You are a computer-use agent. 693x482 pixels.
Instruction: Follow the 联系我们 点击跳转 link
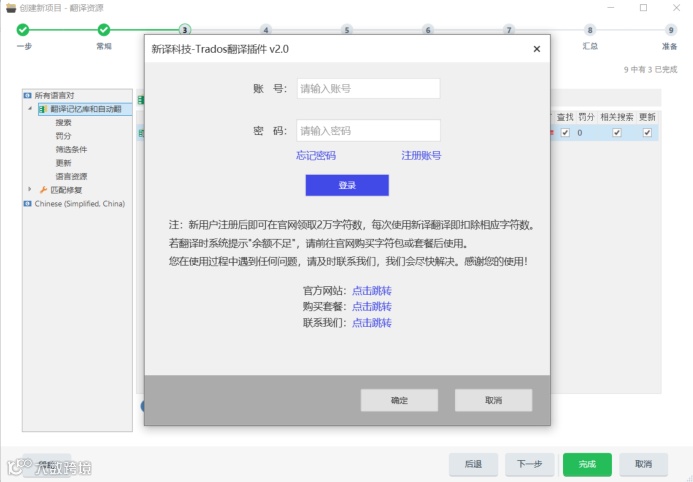tap(371, 323)
